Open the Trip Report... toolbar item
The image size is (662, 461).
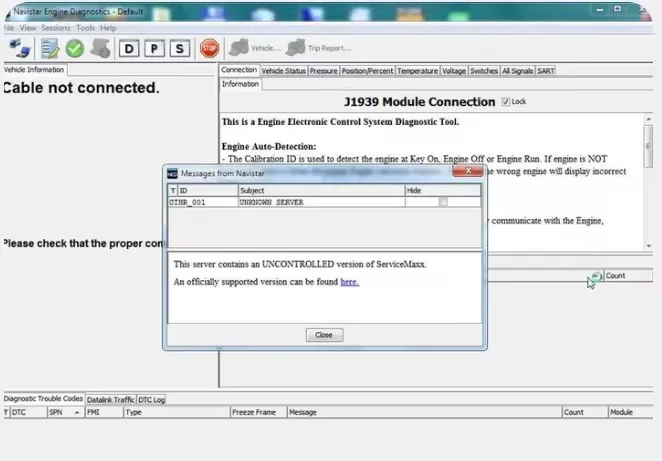click(x=318, y=48)
